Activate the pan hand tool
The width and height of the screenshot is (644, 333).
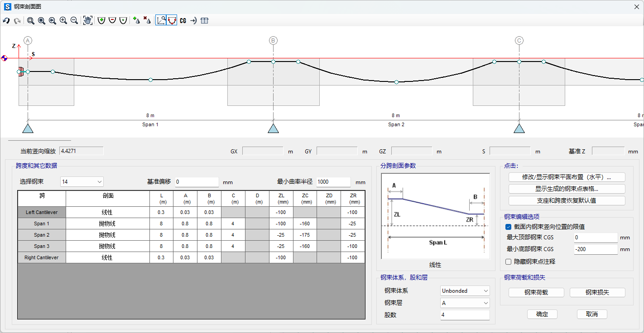88,21
